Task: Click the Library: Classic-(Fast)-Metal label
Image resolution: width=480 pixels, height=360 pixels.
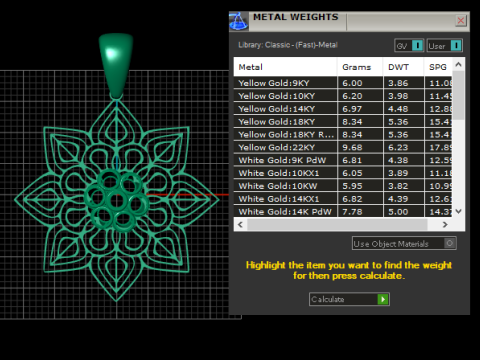Action: pyautogui.click(x=288, y=45)
